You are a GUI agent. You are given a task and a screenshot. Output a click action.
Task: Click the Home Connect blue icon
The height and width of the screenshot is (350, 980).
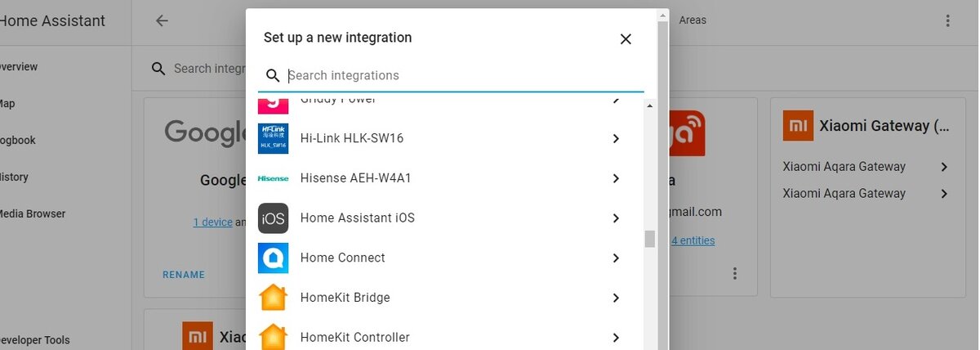tap(273, 258)
